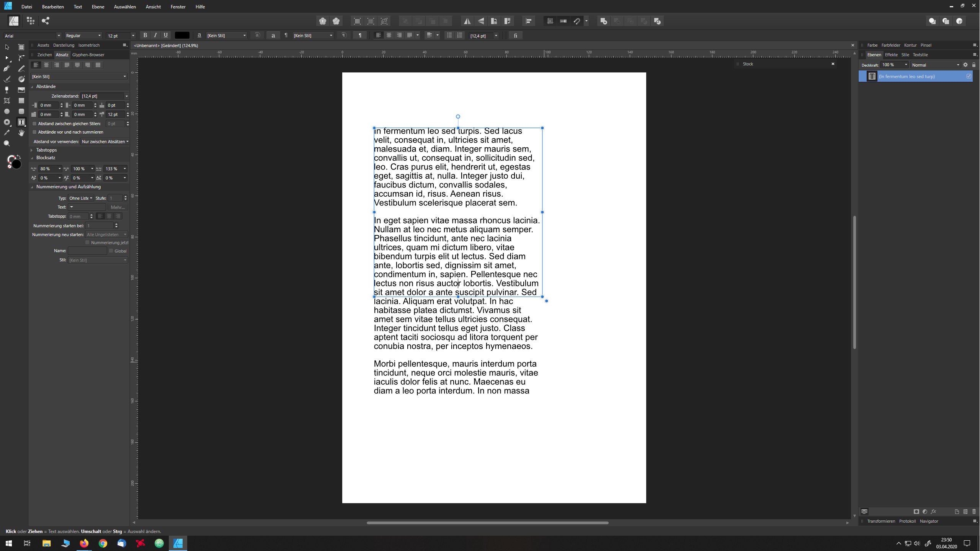This screenshot has width=980, height=551.
Task: Select the Transparency tool (wine glass)
Action: [7, 90]
